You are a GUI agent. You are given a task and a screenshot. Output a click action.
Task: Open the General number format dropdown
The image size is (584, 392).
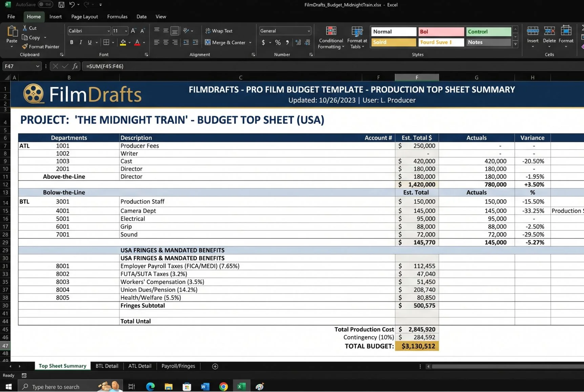point(309,31)
